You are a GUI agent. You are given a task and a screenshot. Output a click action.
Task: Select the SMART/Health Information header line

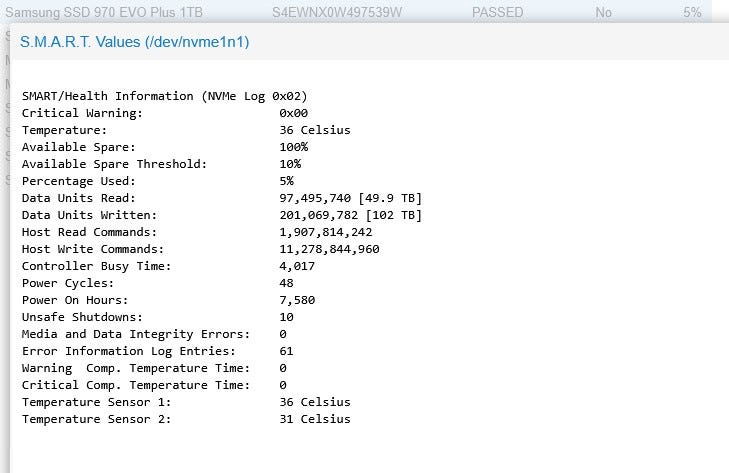point(165,96)
